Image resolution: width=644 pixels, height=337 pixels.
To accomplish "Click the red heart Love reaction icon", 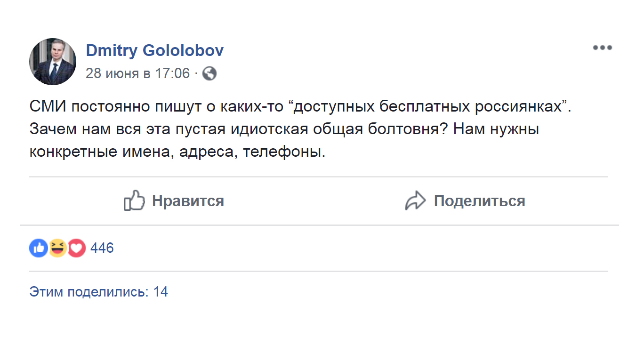I will tap(77, 248).
